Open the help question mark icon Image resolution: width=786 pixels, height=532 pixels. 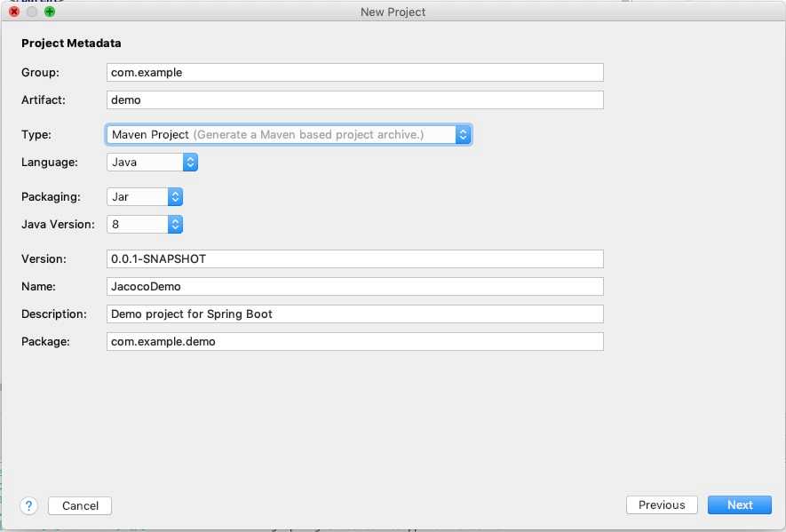pos(29,505)
